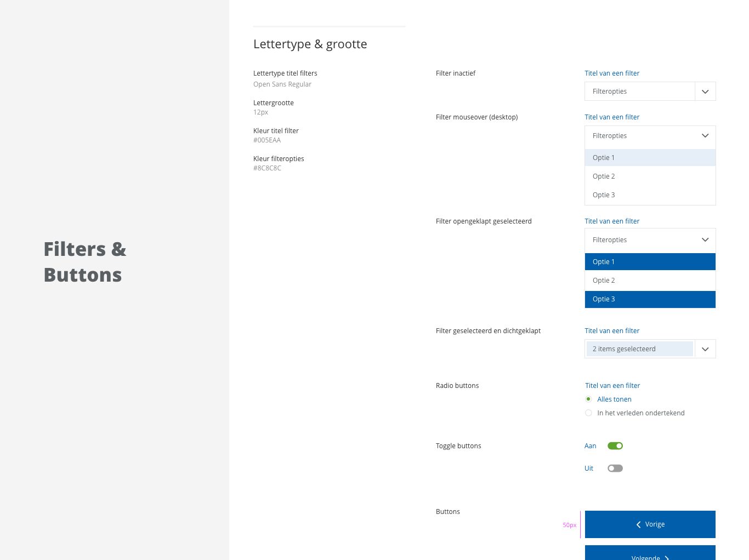The width and height of the screenshot is (749, 560).
Task: Open the inactive Filteropties dropdown arrow
Action: (705, 92)
